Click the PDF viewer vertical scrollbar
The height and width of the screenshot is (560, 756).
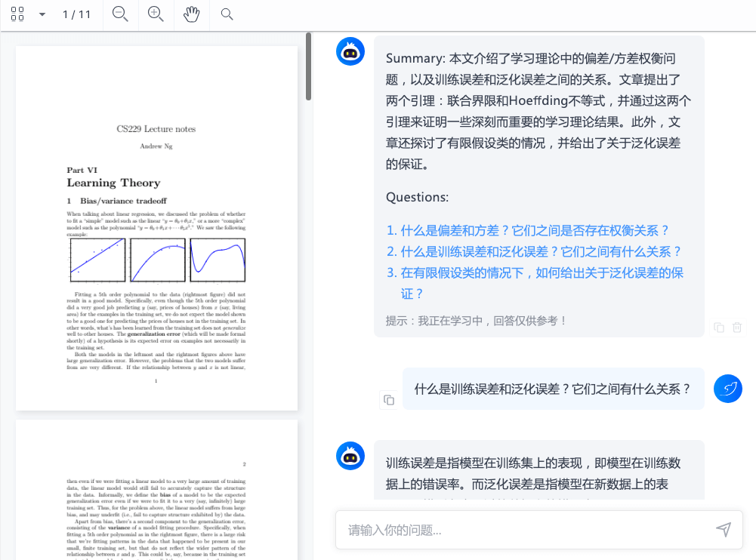click(x=309, y=66)
